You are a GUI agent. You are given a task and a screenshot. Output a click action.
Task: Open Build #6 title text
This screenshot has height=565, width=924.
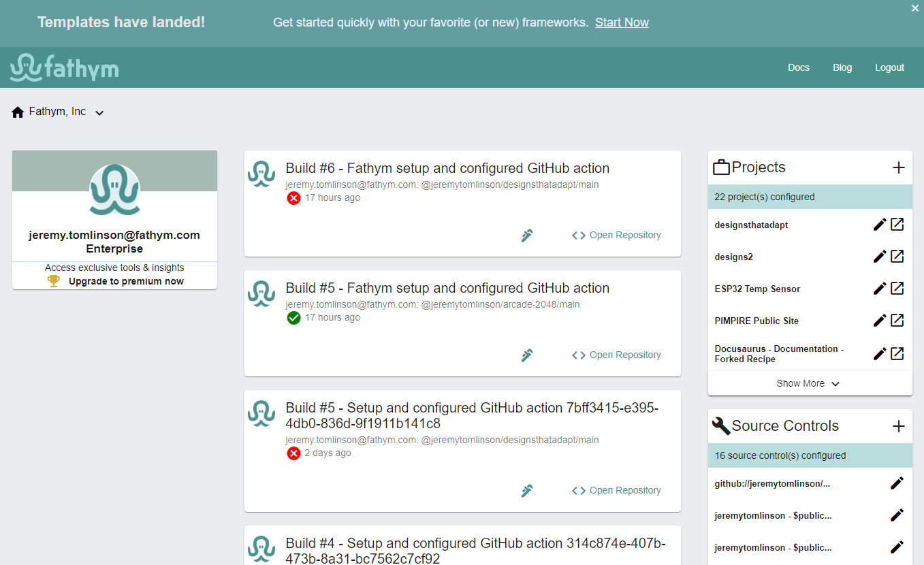pos(447,168)
